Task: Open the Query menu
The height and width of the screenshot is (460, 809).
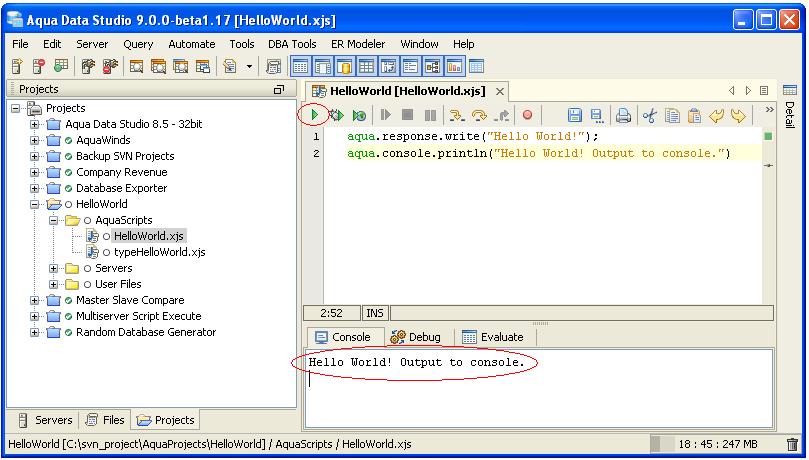Action: pos(138,44)
